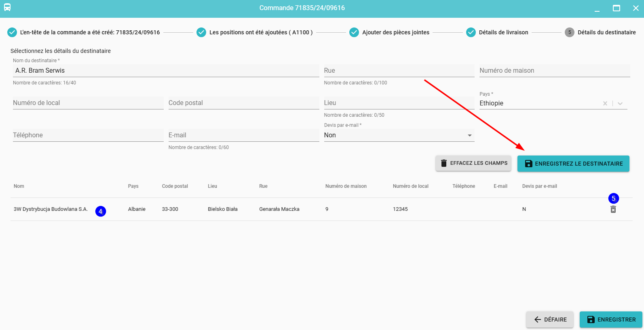This screenshot has width=644, height=330.
Task: Click the bus app icon in title bar
Action: [x=7, y=7]
